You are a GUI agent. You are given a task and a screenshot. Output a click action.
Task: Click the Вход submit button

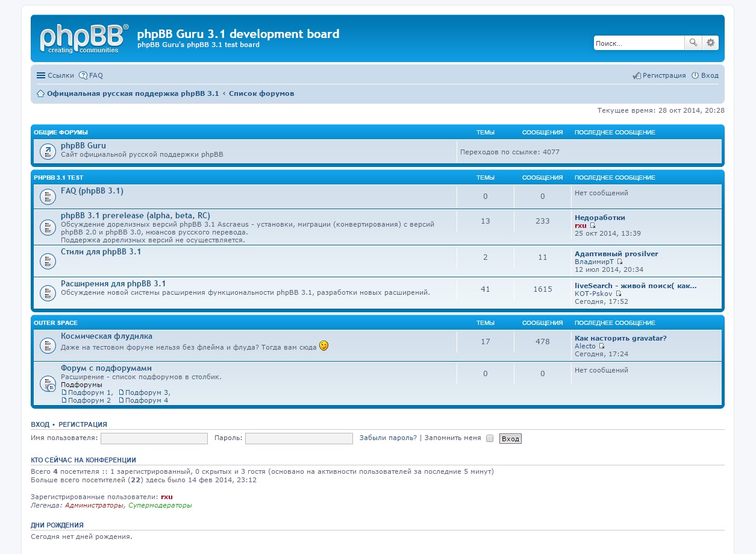pos(510,439)
